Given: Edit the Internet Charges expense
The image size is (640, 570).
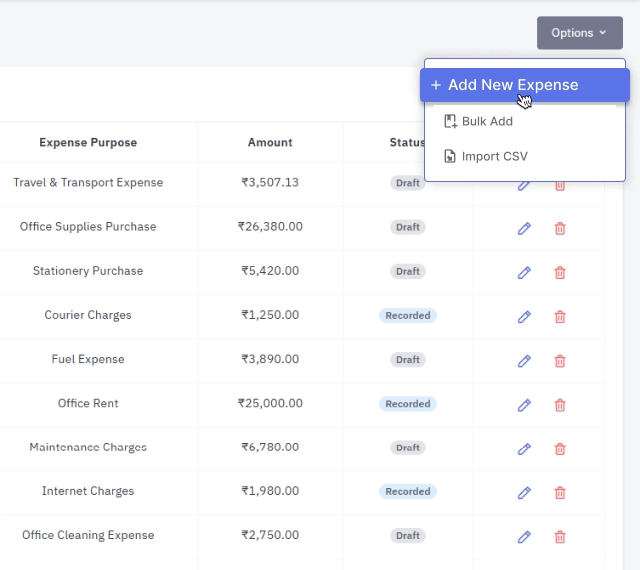Looking at the screenshot, I should (524, 493).
